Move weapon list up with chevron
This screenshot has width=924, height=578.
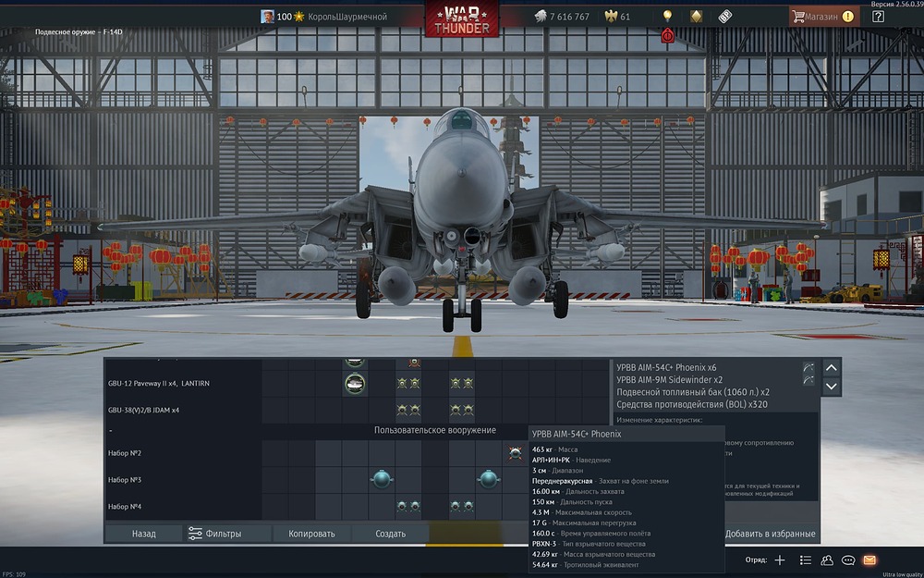pyautogui.click(x=831, y=368)
